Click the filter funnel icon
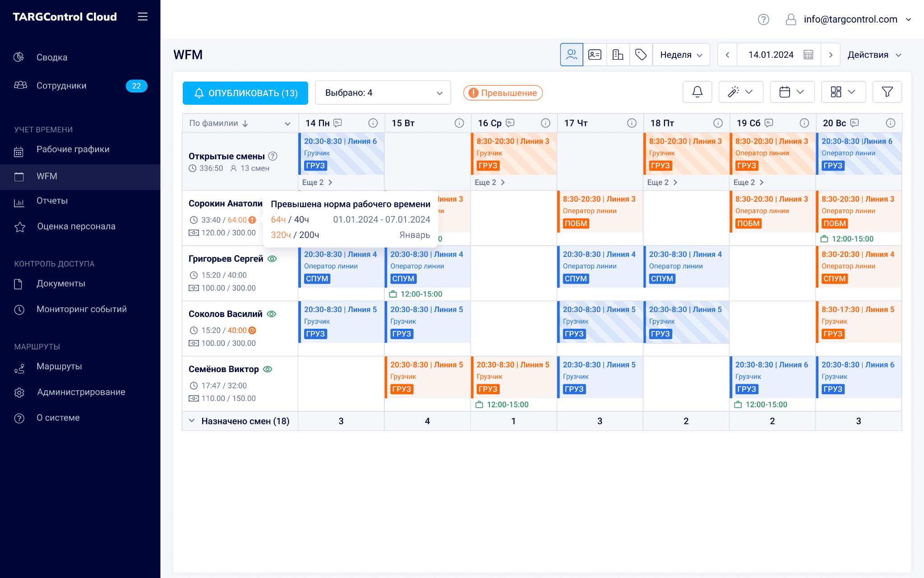This screenshot has height=578, width=924. tap(887, 92)
